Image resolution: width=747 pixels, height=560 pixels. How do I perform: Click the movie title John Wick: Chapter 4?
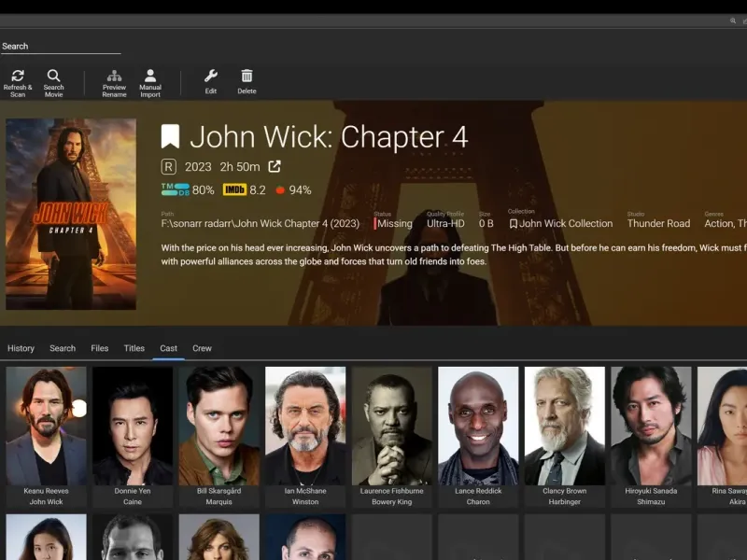pos(329,137)
